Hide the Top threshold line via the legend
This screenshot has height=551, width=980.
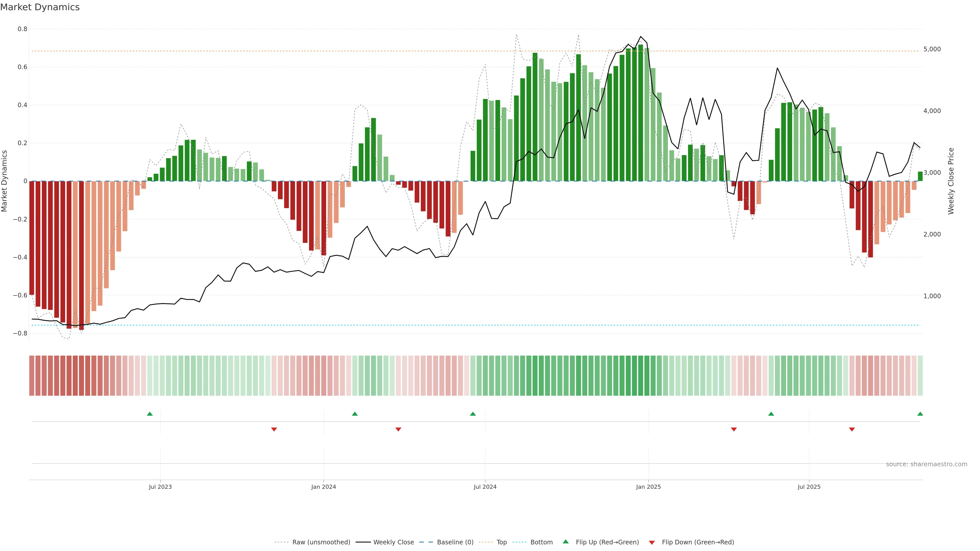point(501,542)
